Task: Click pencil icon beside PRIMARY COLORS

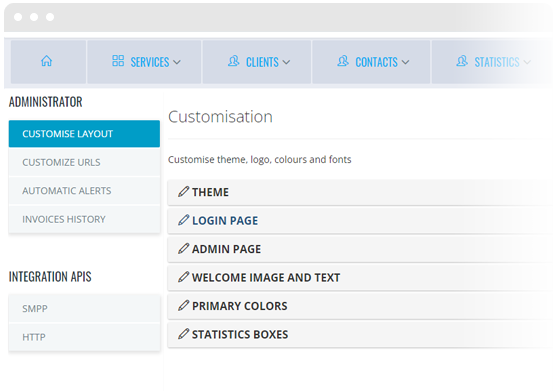Action: 183,306
